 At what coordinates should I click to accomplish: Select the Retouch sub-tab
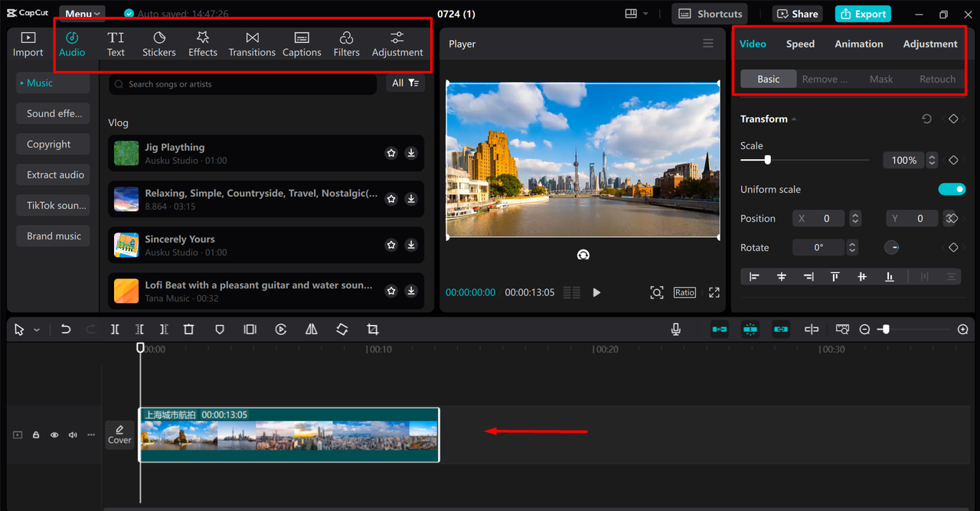(x=937, y=79)
